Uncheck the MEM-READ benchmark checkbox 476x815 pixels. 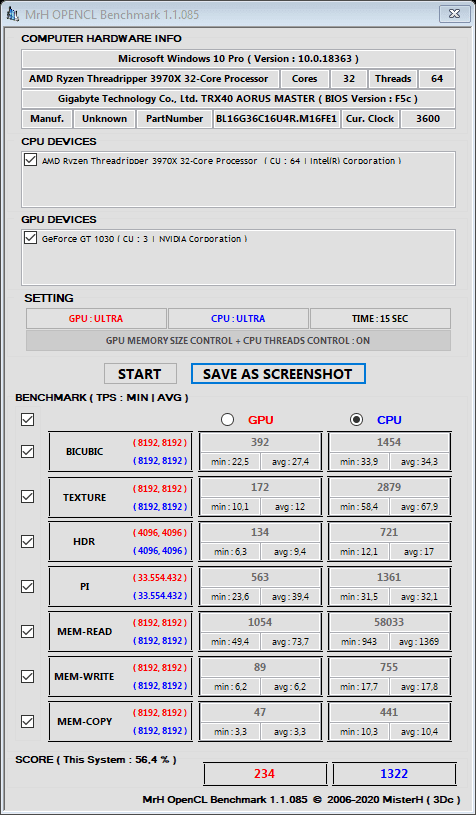[28, 632]
